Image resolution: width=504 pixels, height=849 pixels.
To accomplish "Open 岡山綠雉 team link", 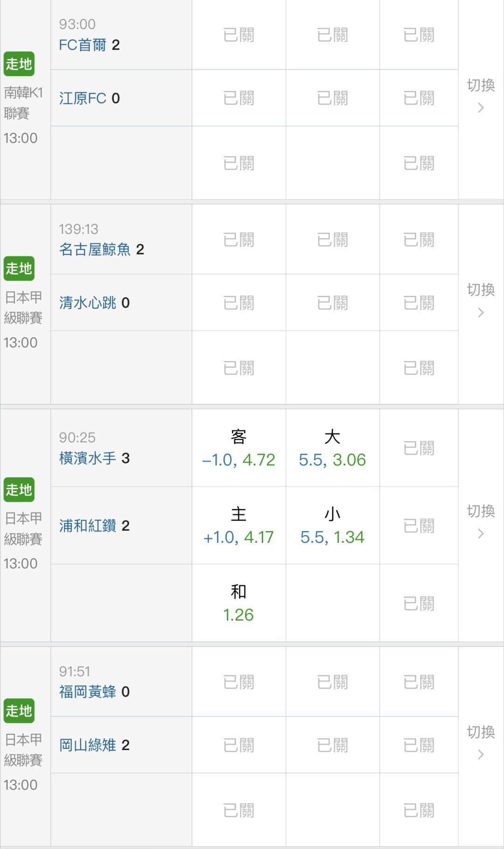I will tap(88, 745).
